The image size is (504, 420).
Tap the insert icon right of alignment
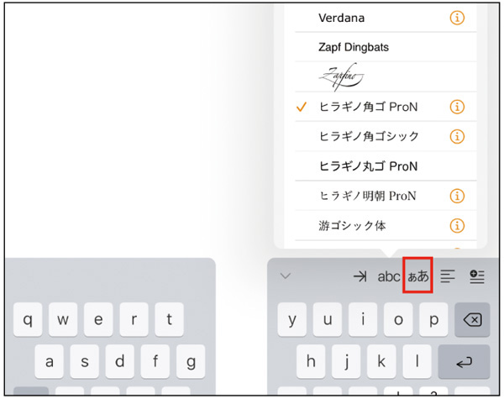click(x=477, y=276)
